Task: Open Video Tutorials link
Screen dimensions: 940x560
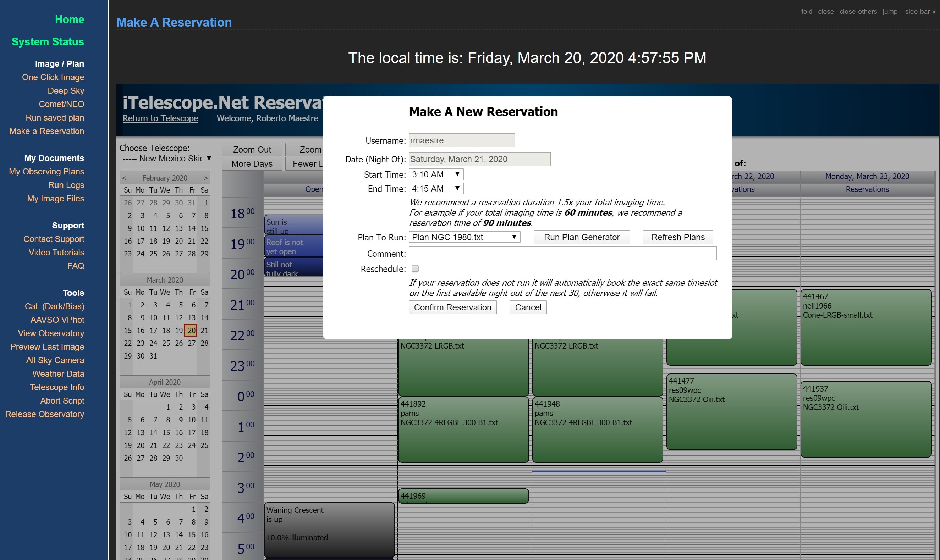Action: (x=56, y=253)
